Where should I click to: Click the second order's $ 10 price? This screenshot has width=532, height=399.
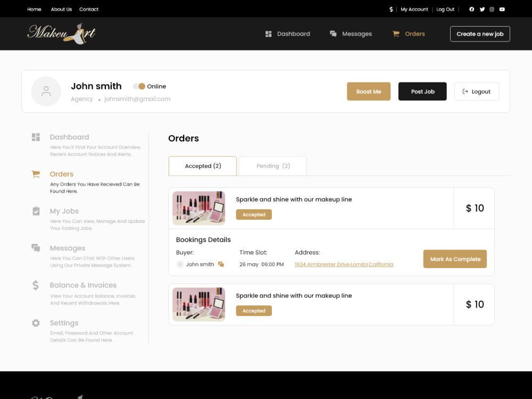(475, 304)
